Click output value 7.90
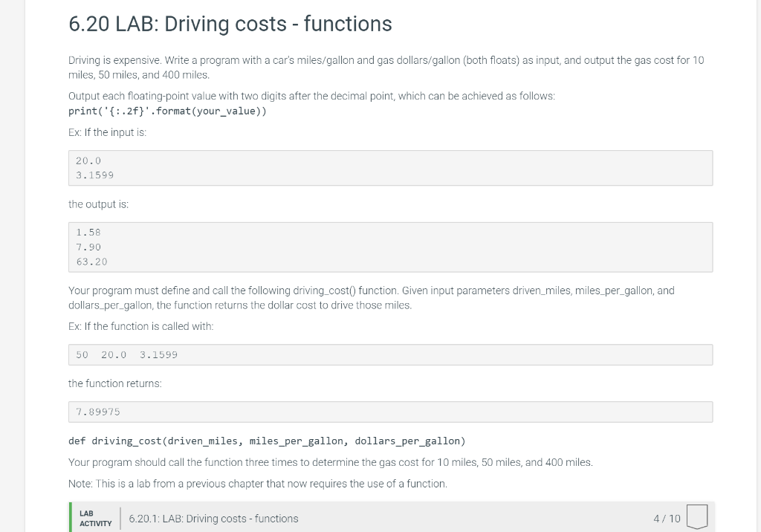Image resolution: width=761 pixels, height=532 pixels. pyautogui.click(x=88, y=247)
